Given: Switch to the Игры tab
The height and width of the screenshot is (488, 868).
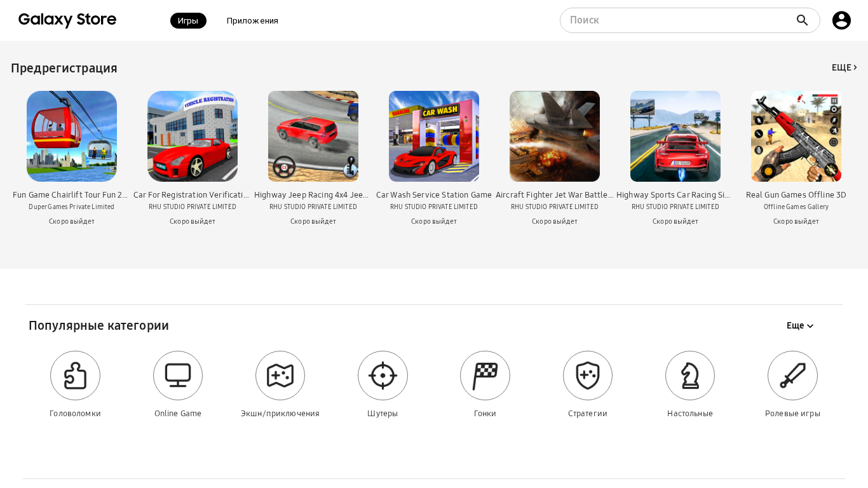Looking at the screenshot, I should point(188,20).
